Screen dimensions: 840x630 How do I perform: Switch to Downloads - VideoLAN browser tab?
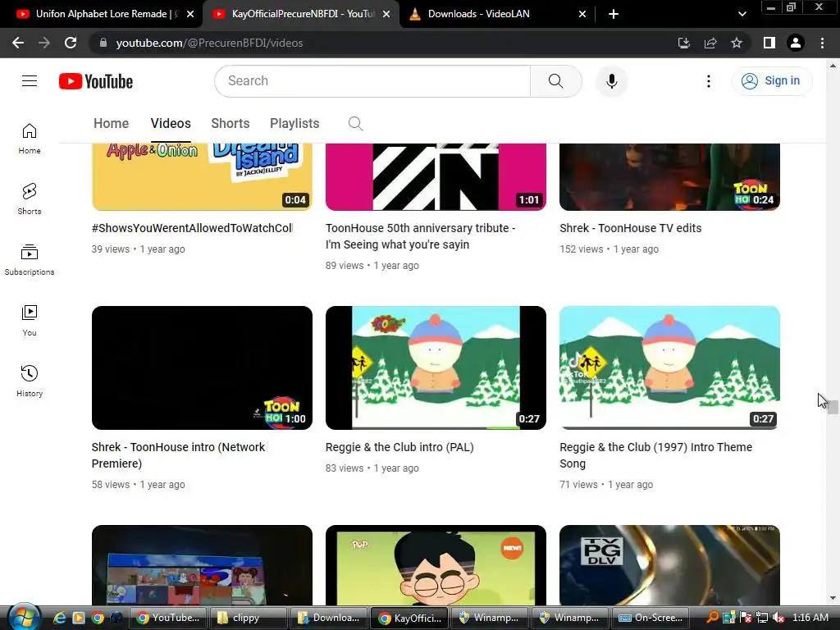[x=478, y=14]
